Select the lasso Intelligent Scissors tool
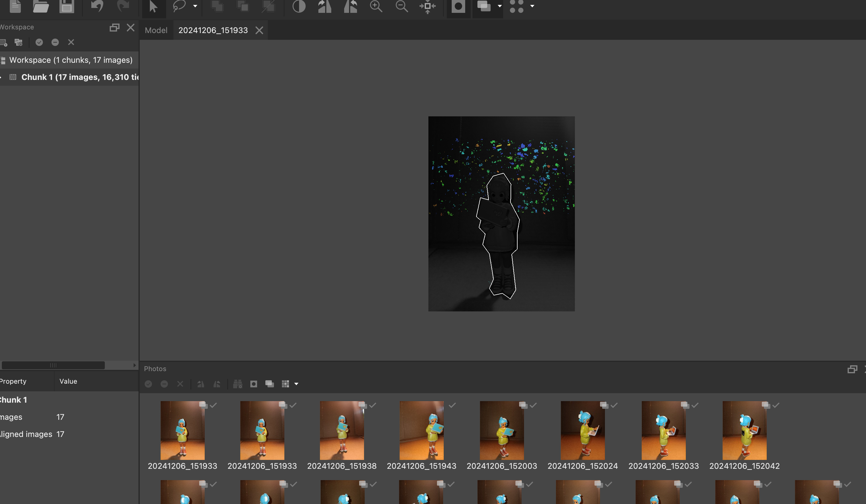Image resolution: width=866 pixels, height=504 pixels. [x=179, y=6]
